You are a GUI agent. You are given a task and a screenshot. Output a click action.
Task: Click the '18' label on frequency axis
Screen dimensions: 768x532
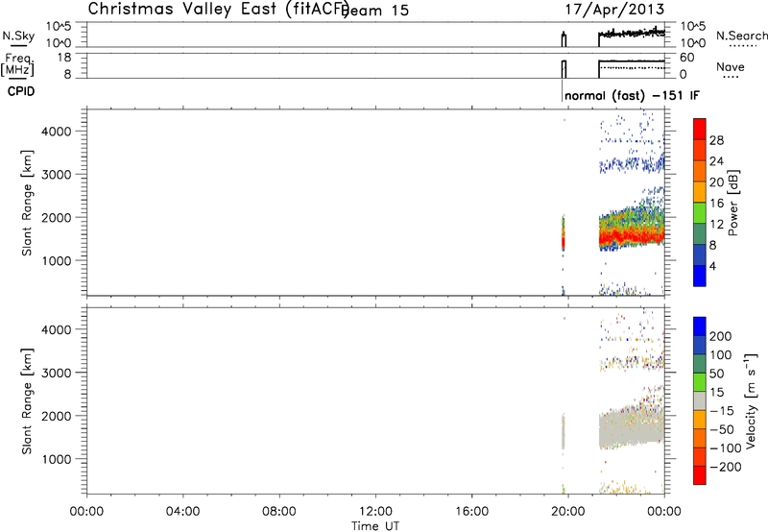pos(64,58)
